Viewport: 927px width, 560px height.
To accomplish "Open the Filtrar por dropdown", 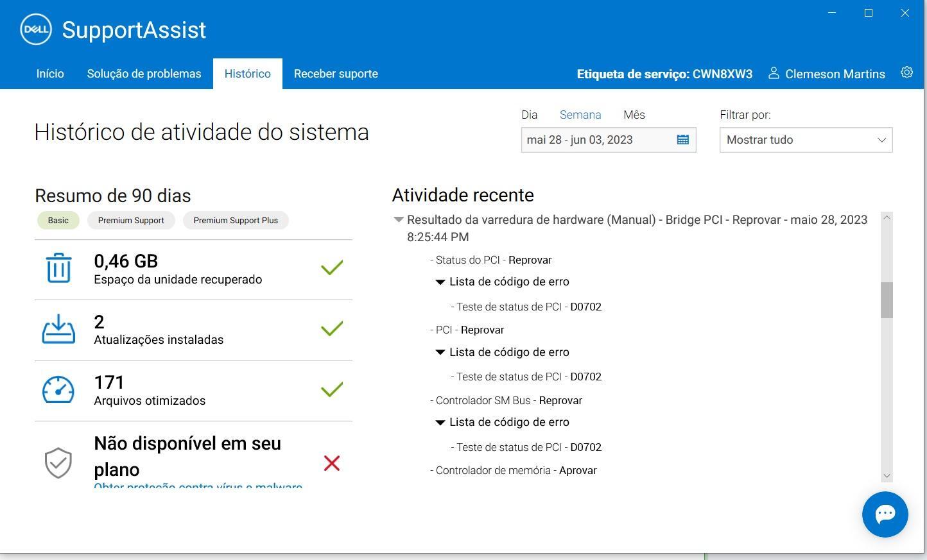I will [806, 140].
